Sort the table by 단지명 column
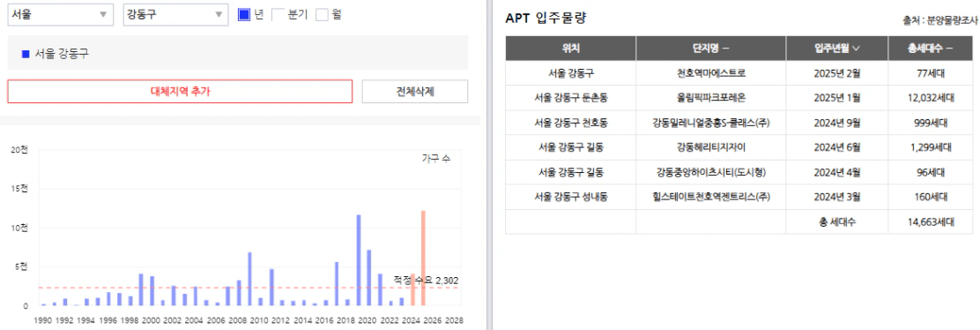 [711, 49]
